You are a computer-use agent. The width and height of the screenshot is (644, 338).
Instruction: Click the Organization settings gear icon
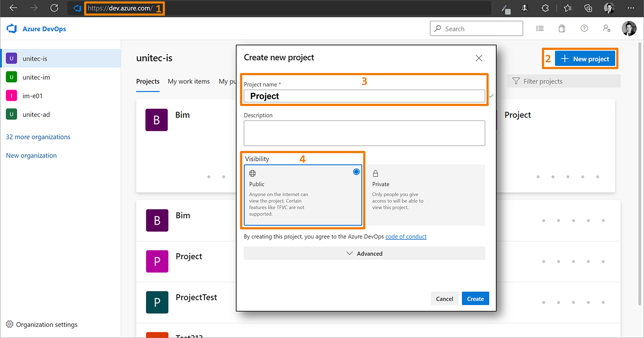click(x=9, y=325)
